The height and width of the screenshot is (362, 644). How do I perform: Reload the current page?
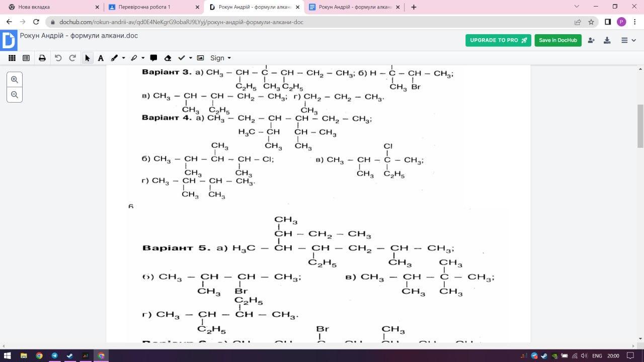36,22
